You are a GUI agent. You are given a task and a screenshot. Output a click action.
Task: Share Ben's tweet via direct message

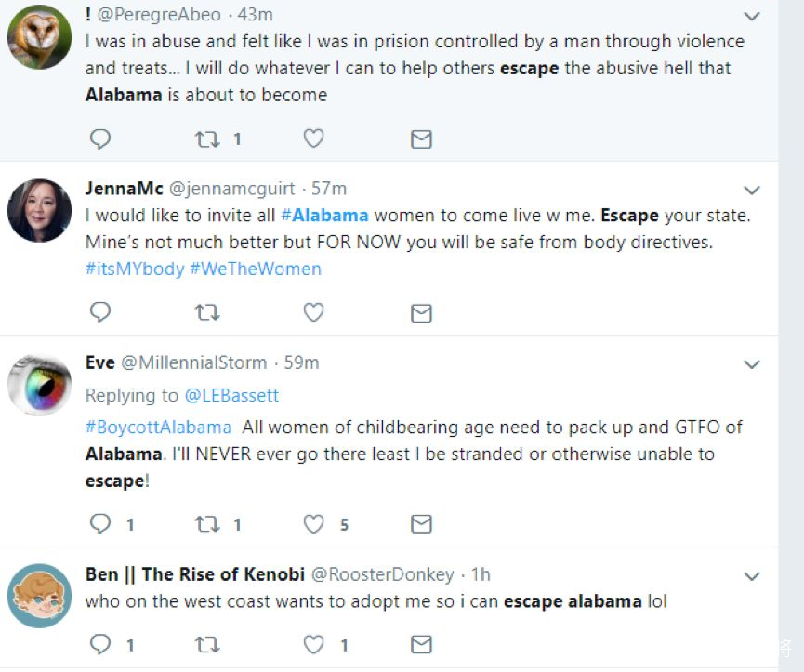tap(421, 643)
